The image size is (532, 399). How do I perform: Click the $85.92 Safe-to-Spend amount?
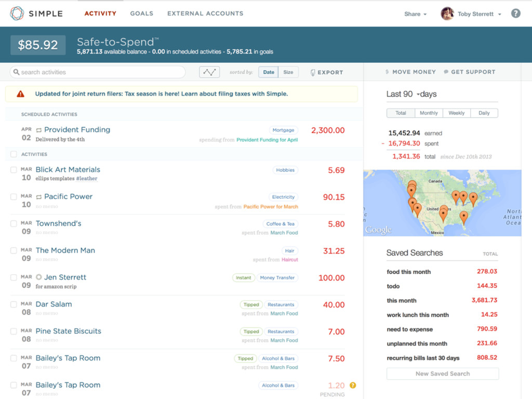click(x=38, y=45)
